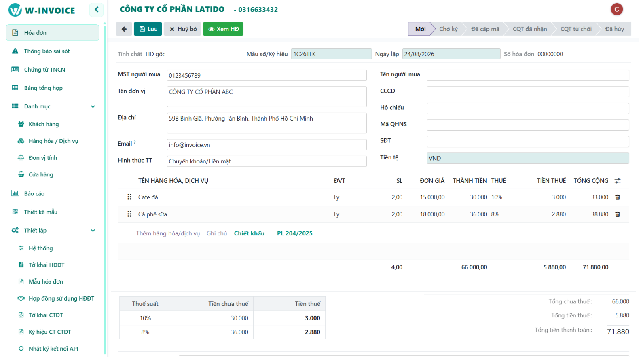Click the Mã QHNS input field
643x364 pixels.
(528, 125)
